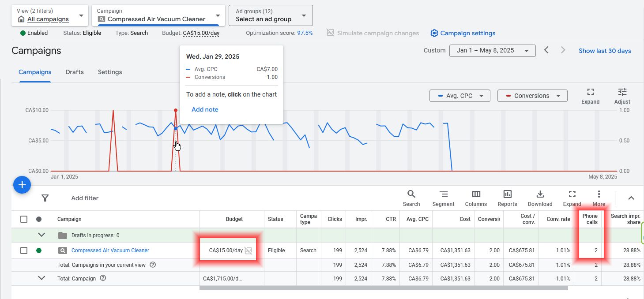Select the Compressed Air Vacuum Cleaner row checkbox

point(24,250)
